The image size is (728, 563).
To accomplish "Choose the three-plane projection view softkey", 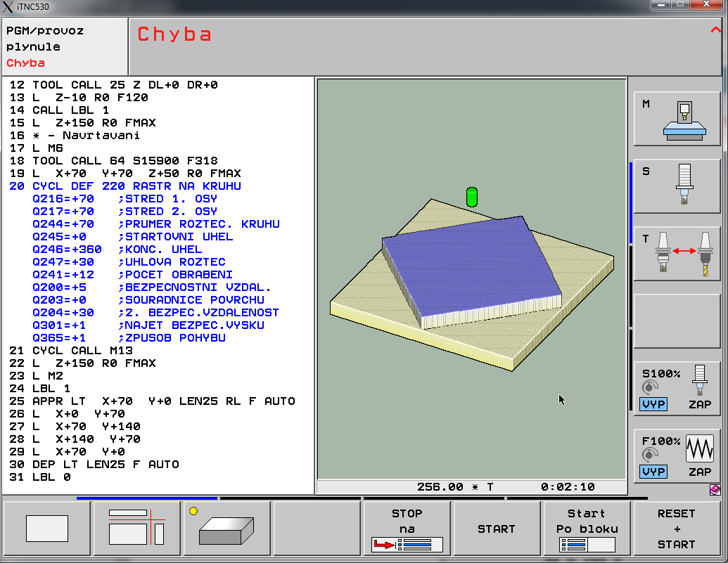I will pos(136,529).
